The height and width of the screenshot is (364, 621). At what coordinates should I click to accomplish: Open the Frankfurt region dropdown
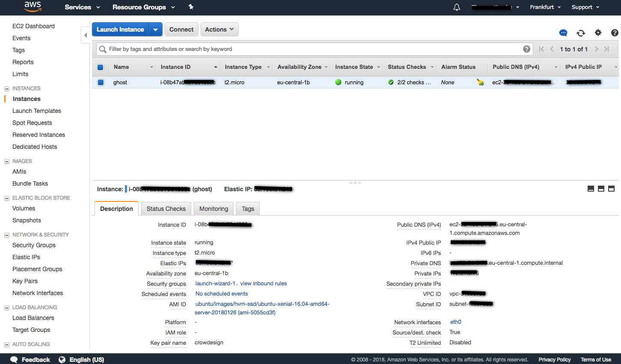tap(545, 7)
